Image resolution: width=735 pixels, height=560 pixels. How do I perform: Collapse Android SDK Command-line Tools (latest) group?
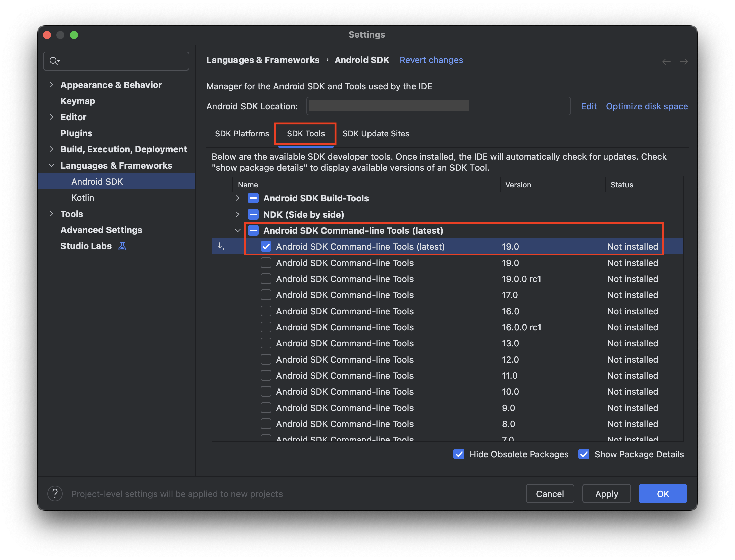tap(237, 231)
